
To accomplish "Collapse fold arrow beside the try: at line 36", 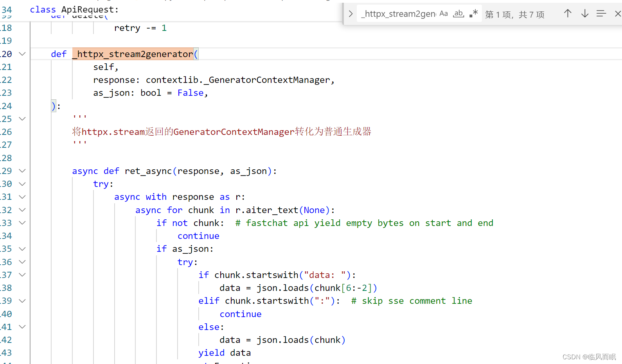I will pos(22,262).
